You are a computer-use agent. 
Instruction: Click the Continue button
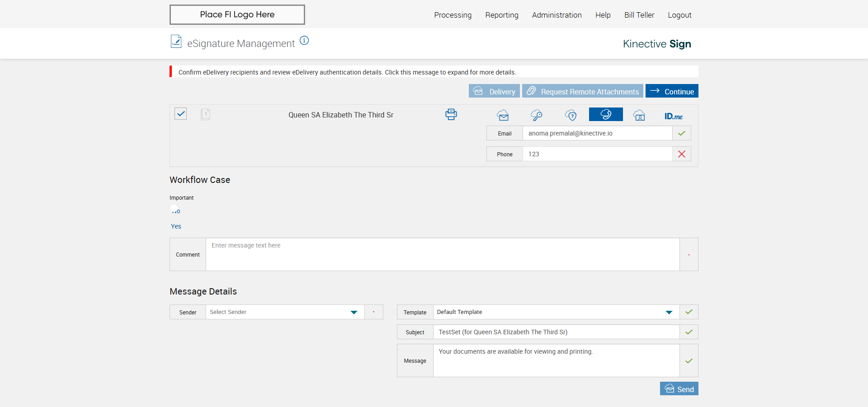click(x=672, y=91)
